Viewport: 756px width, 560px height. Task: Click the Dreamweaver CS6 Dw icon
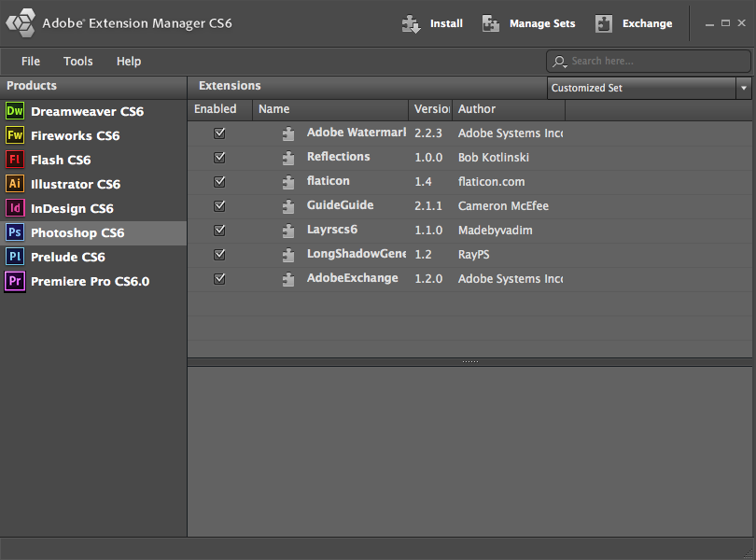pyautogui.click(x=15, y=111)
